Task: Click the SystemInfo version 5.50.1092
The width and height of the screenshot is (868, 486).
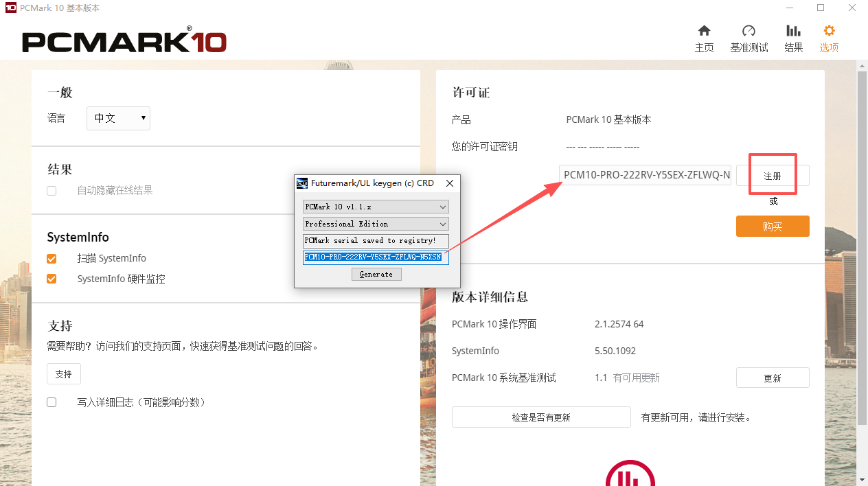Action: 615,351
